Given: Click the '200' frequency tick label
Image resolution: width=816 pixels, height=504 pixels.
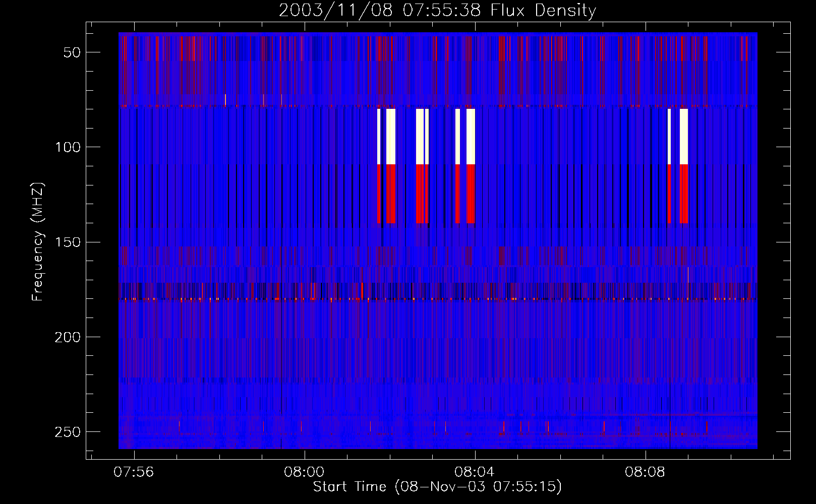Looking at the screenshot, I should pos(68,337).
